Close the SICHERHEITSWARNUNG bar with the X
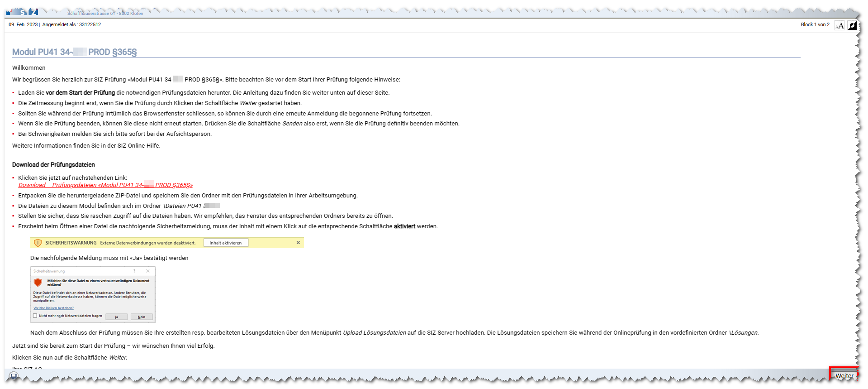The width and height of the screenshot is (868, 389). (298, 243)
